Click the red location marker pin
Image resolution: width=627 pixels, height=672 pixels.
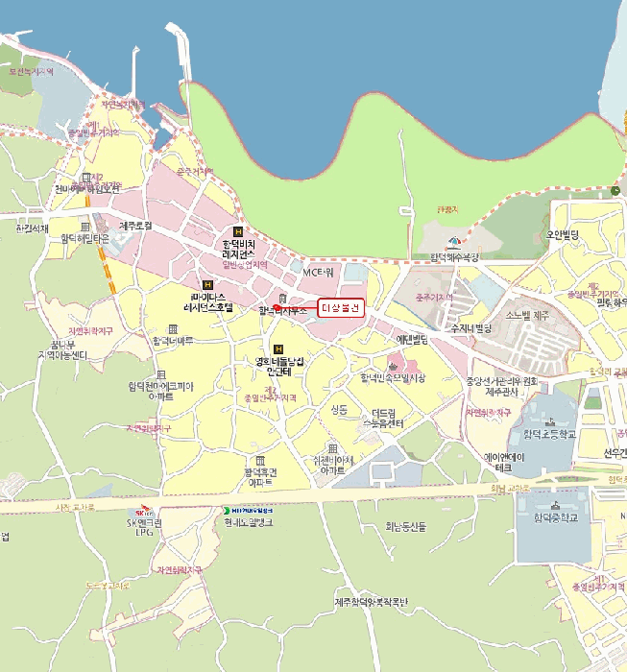[277, 308]
